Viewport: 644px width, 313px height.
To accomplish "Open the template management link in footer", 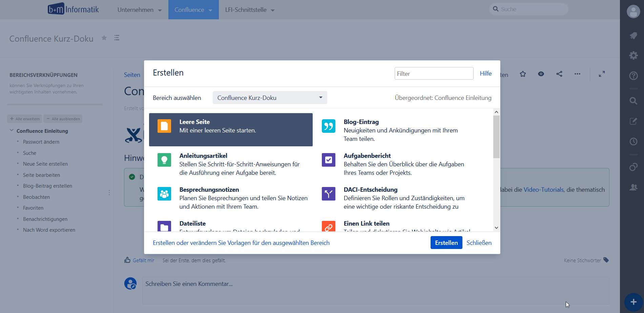I will 241,243.
